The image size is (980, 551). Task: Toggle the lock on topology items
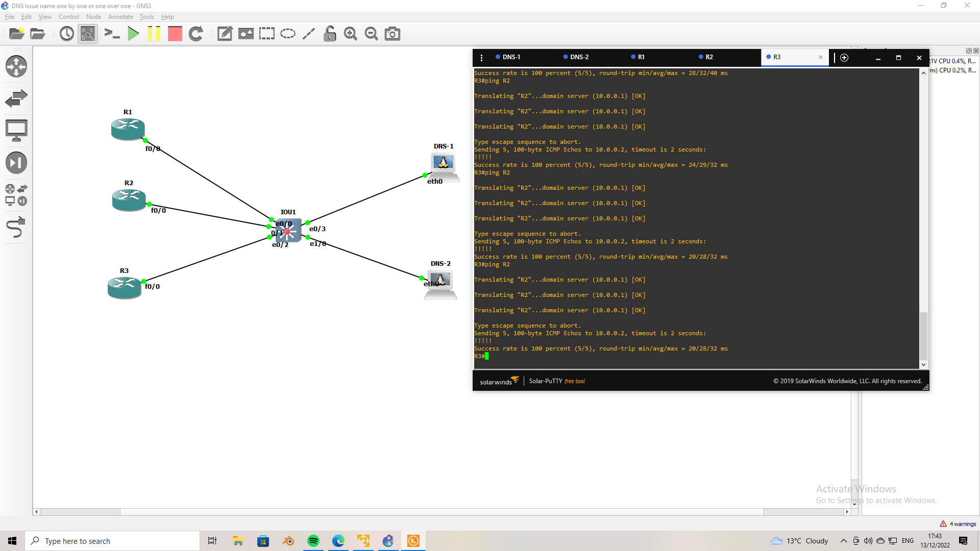click(330, 34)
